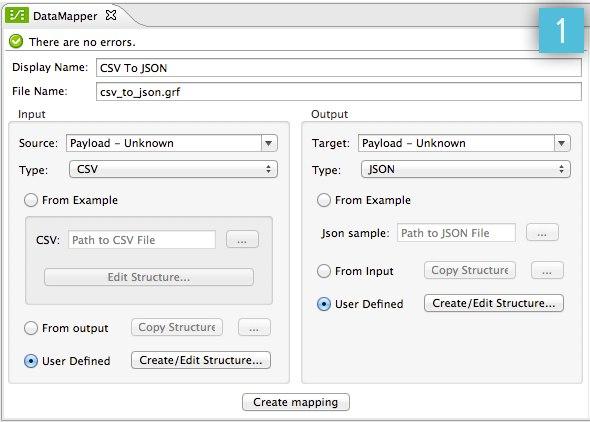Select output From Example radio button
The height and width of the screenshot is (422, 590).
point(324,200)
